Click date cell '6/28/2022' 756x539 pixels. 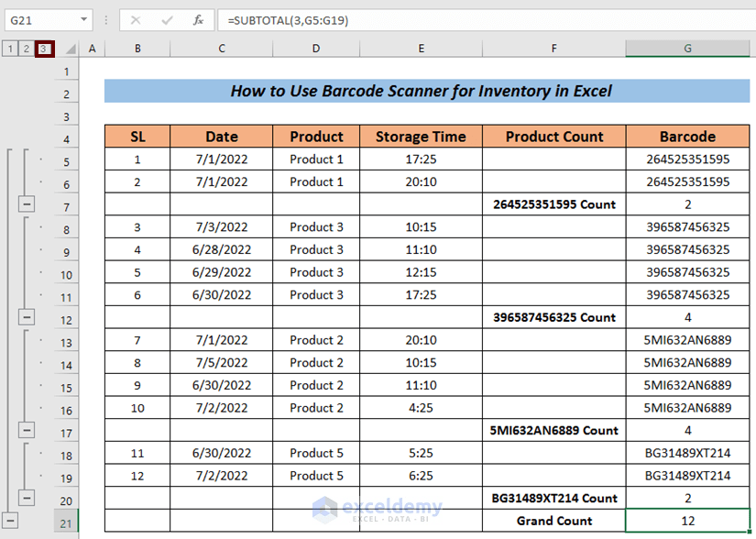(222, 249)
